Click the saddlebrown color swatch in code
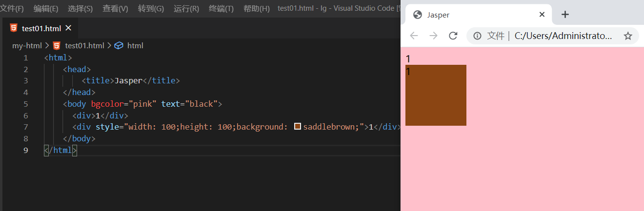 click(298, 127)
